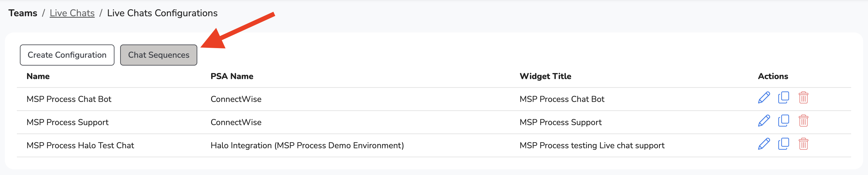Image resolution: width=868 pixels, height=175 pixels.
Task: Delete the MSP Process Support configuration
Action: coord(803,121)
